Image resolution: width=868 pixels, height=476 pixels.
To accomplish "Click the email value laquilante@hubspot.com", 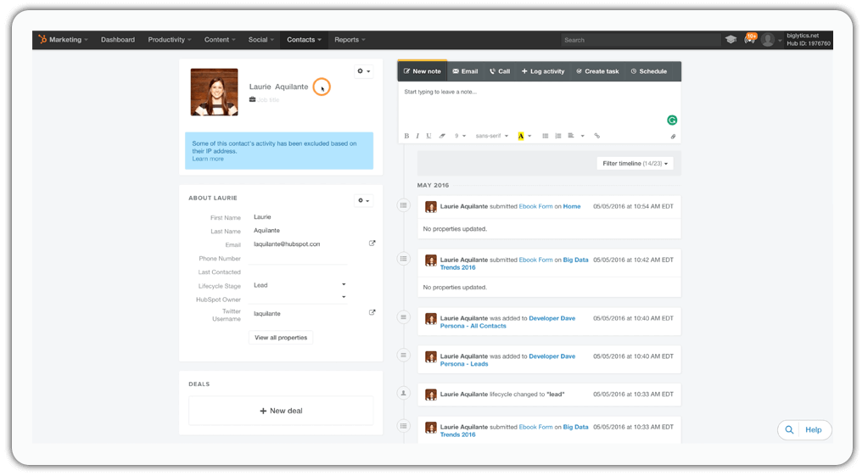I will [x=287, y=244].
